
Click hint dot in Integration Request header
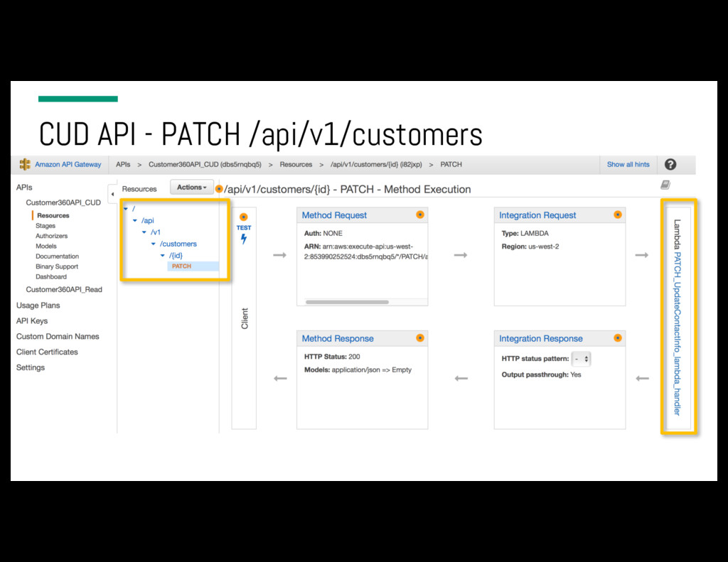[x=618, y=215]
